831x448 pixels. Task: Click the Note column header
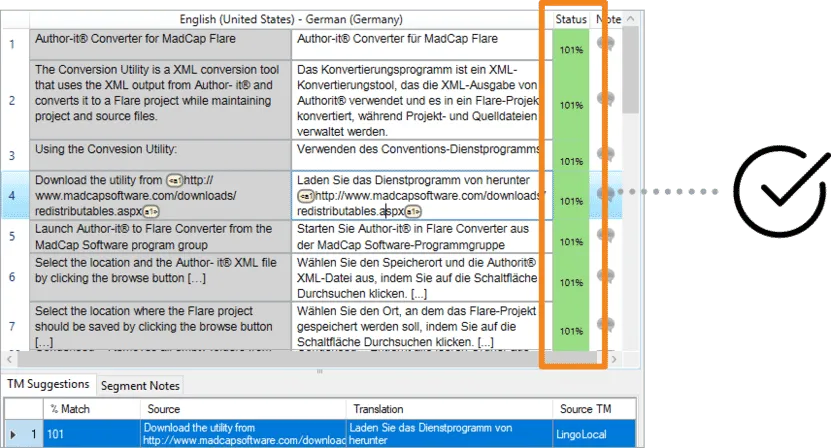click(x=607, y=20)
